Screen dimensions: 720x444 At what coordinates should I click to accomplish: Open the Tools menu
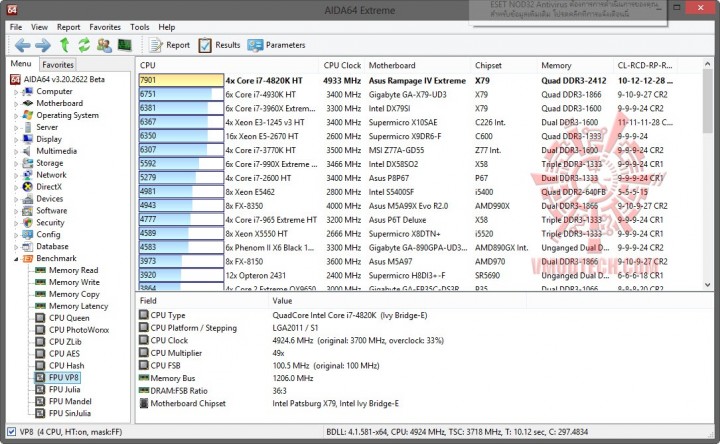point(140,27)
